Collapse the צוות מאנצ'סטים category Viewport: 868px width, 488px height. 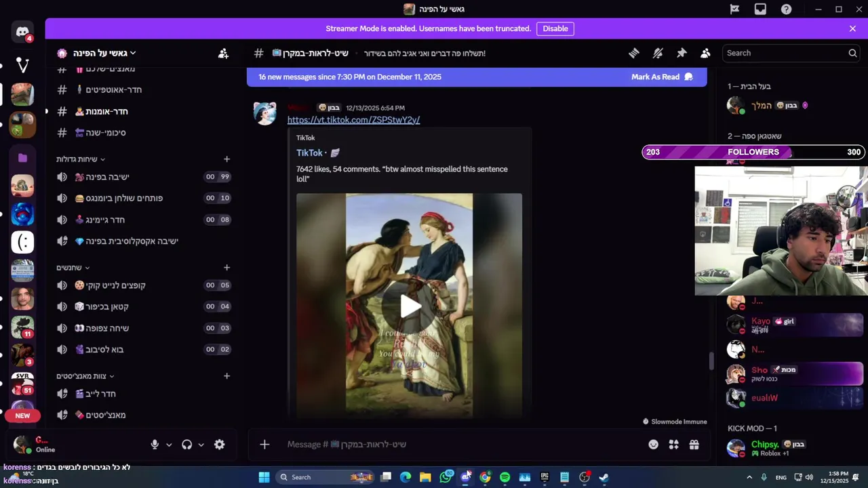point(85,376)
